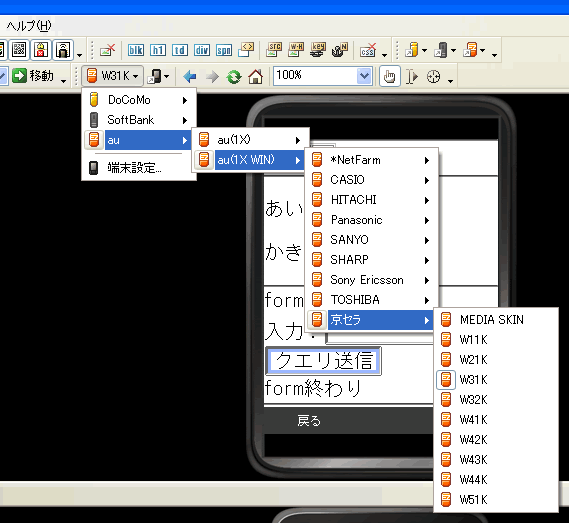Click the disable CSS icon
The width and height of the screenshot is (569, 523).
coord(368,50)
